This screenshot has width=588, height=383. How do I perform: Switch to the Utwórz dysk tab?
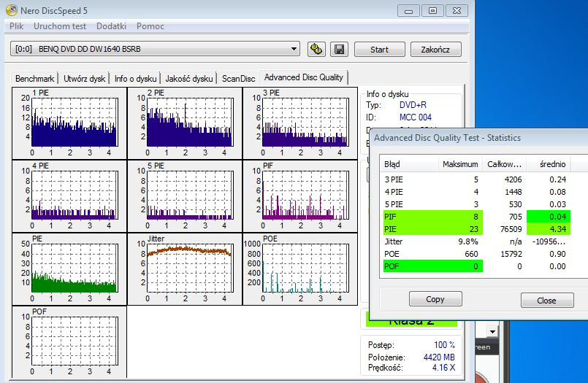tap(85, 79)
